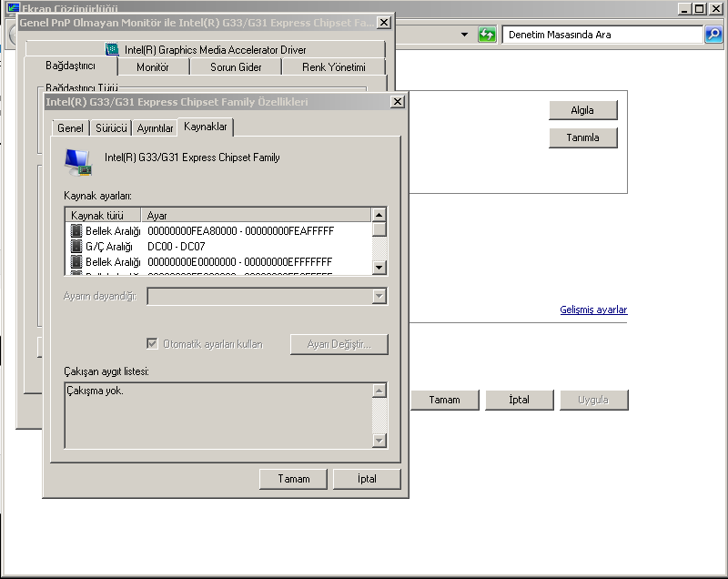Open Intel Graphics Media Accelerator Driver tab
The height and width of the screenshot is (579, 728).
tap(206, 49)
